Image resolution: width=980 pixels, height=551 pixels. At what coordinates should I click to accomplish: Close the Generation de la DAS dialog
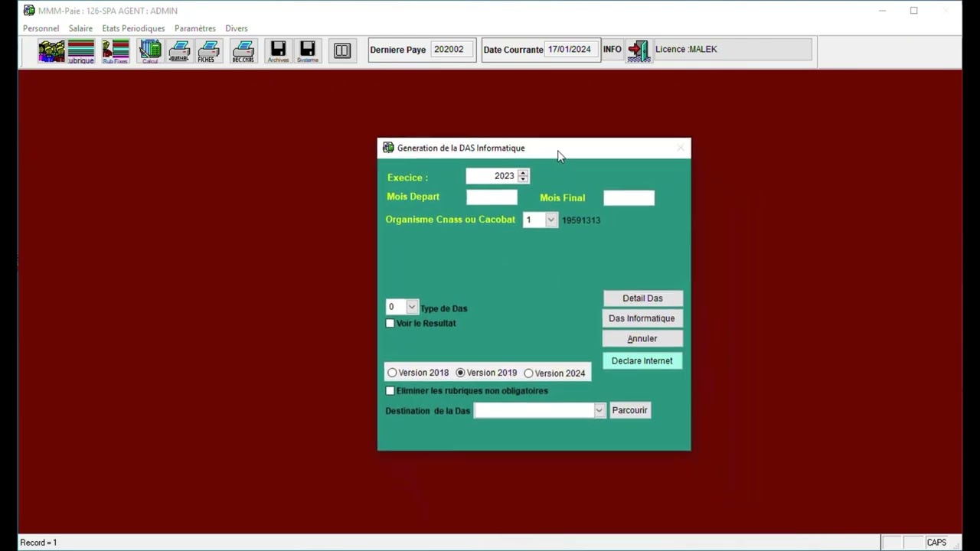coord(680,148)
